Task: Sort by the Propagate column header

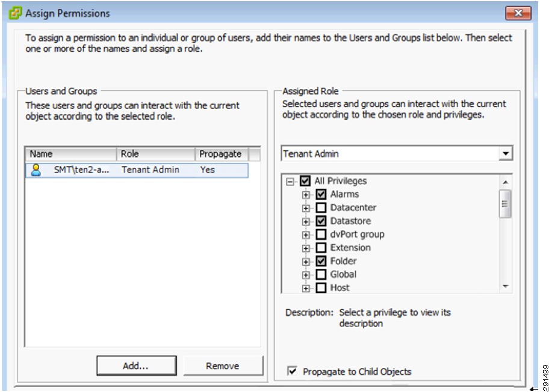Action: [222, 154]
